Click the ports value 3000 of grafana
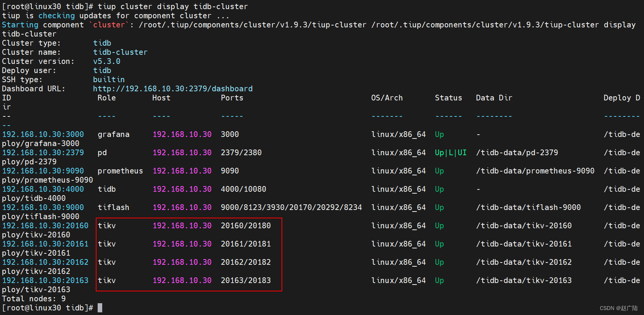The height and width of the screenshot is (315, 644). (x=230, y=134)
